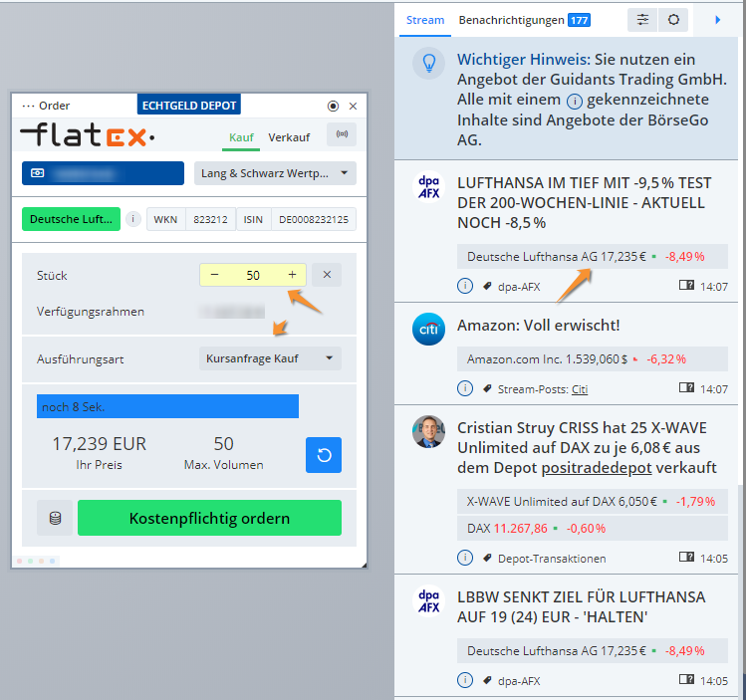Click the ISIN value DE0008232125

pos(314,220)
